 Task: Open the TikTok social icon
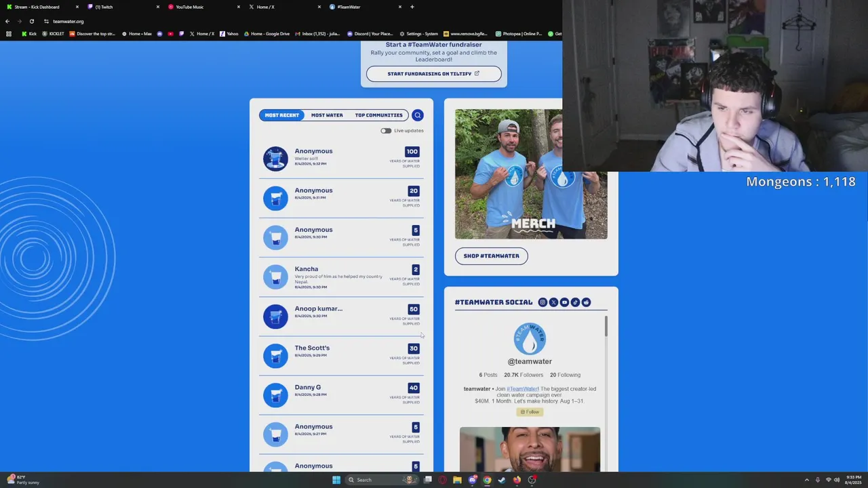click(575, 302)
